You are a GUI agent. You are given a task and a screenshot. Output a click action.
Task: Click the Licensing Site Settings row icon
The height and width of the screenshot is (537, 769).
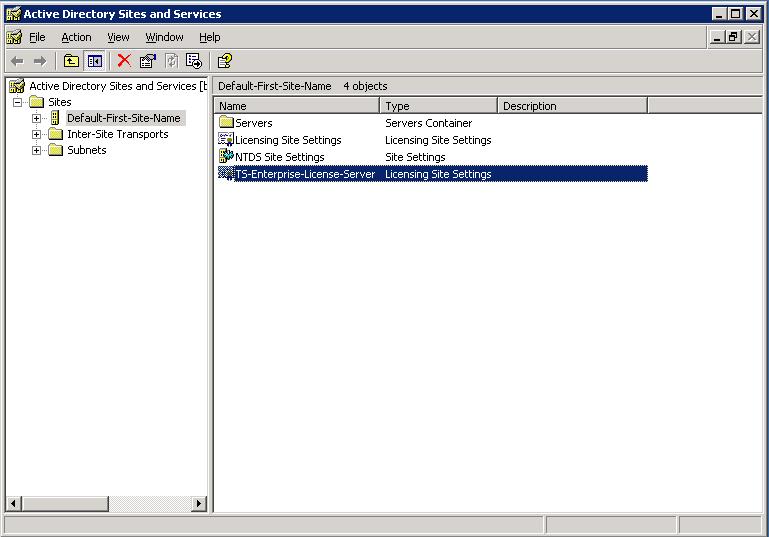click(x=226, y=139)
